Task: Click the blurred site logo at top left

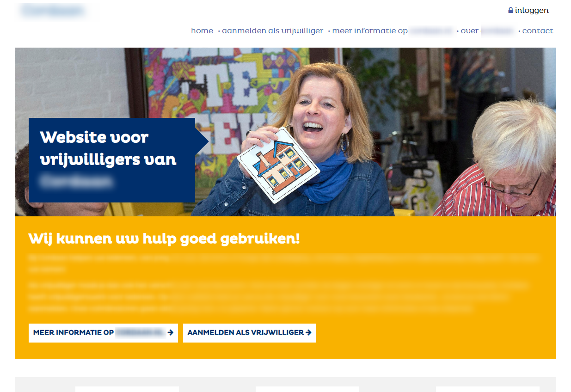Action: click(53, 11)
